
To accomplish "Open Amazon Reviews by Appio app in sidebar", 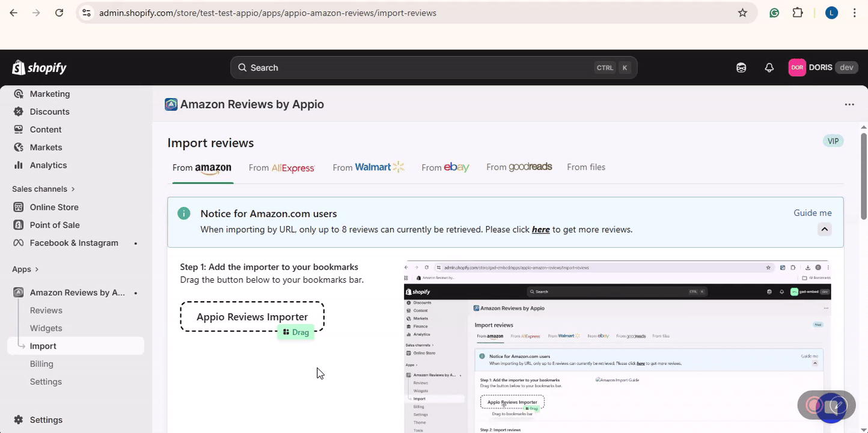I will [77, 292].
